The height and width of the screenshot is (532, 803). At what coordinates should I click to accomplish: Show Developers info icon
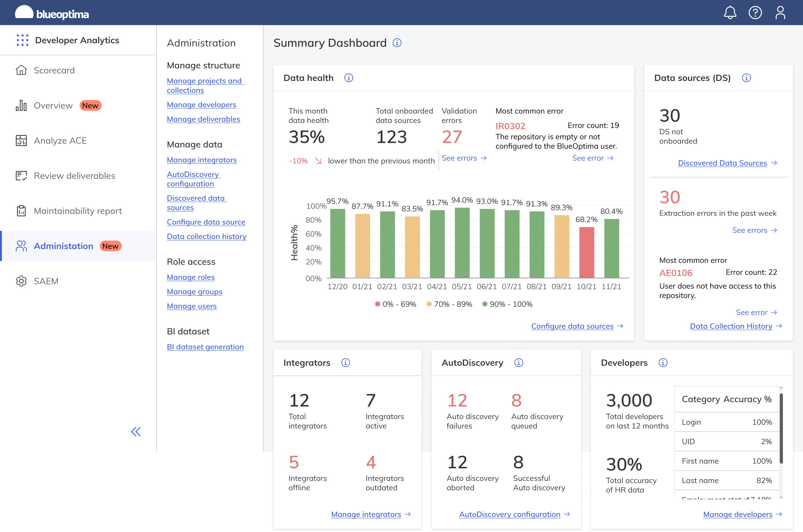[662, 362]
